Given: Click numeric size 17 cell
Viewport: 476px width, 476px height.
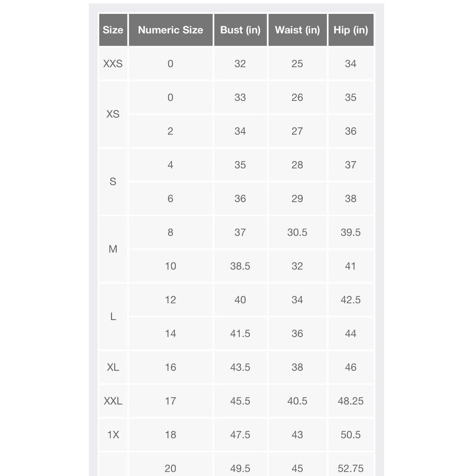Looking at the screenshot, I should coord(170,401).
